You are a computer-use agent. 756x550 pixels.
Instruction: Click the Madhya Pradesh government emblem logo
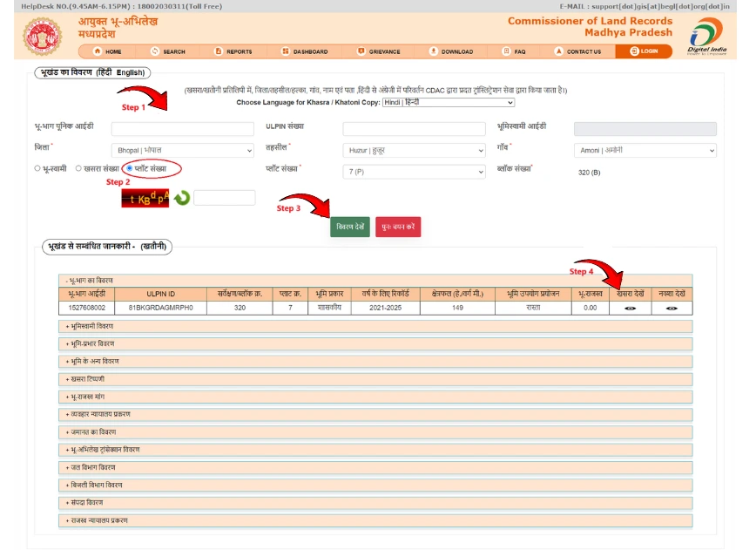43,37
